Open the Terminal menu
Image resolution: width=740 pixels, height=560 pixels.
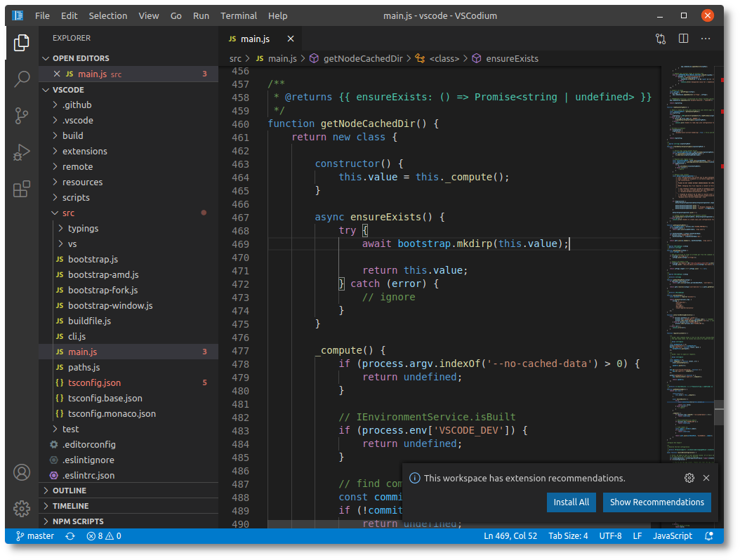(x=239, y=15)
